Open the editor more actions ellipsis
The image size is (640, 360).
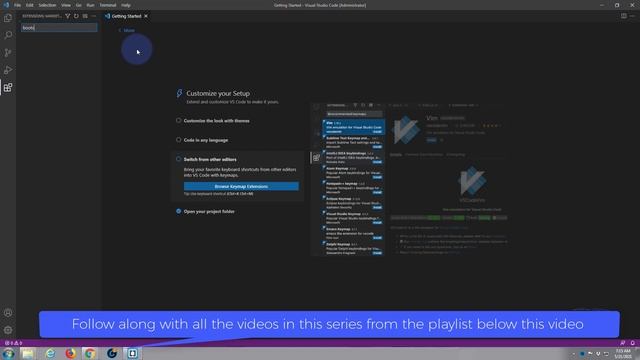632,16
